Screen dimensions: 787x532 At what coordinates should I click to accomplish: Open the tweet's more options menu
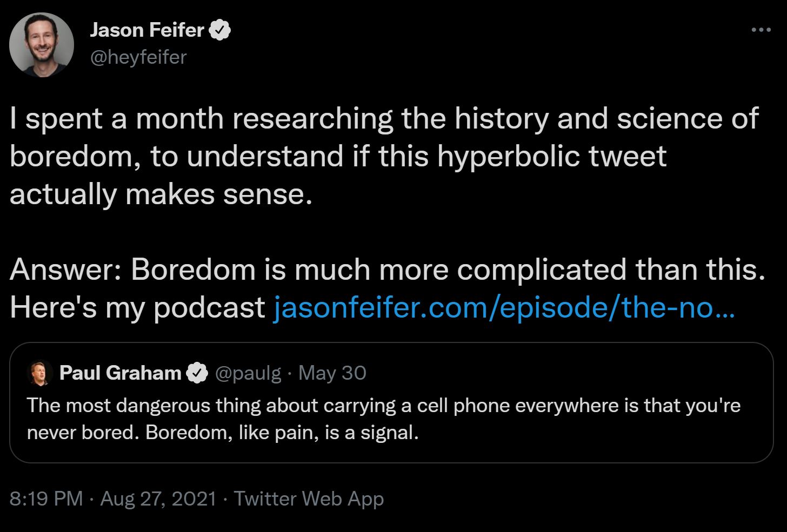click(x=761, y=30)
